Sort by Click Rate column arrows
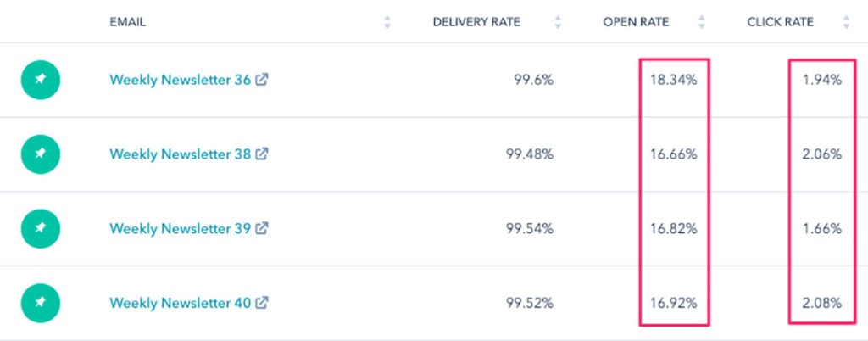Viewport: 868px width, 341px height. click(846, 22)
